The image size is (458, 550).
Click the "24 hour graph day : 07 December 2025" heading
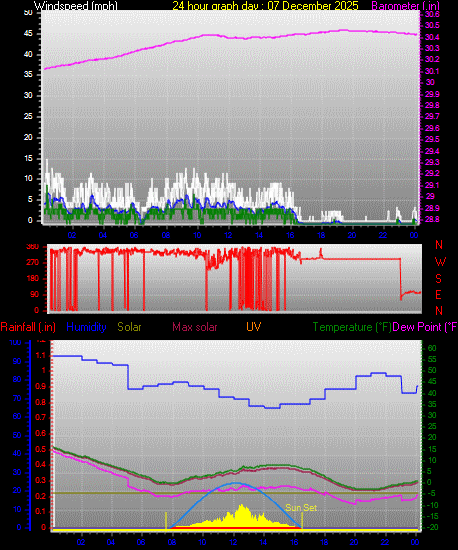[265, 6]
